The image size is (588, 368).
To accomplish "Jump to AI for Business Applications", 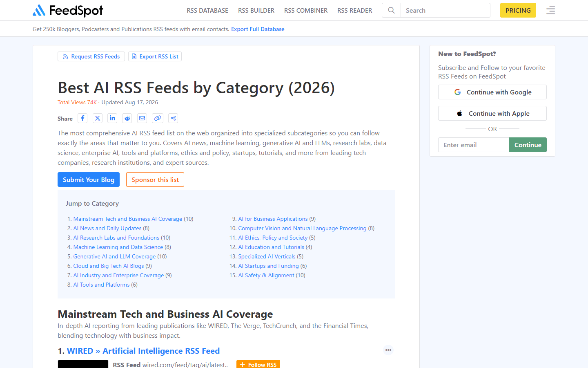I will coord(273,219).
